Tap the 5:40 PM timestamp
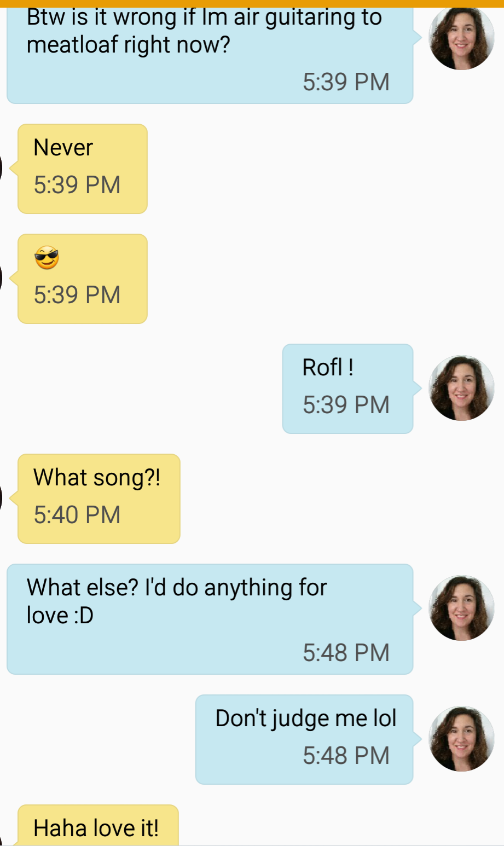The height and width of the screenshot is (846, 504). [77, 515]
